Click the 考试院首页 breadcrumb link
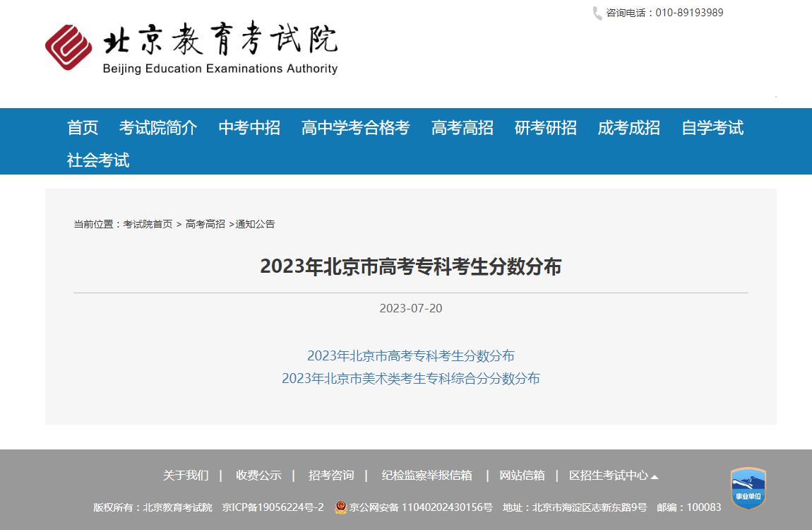 pos(148,224)
